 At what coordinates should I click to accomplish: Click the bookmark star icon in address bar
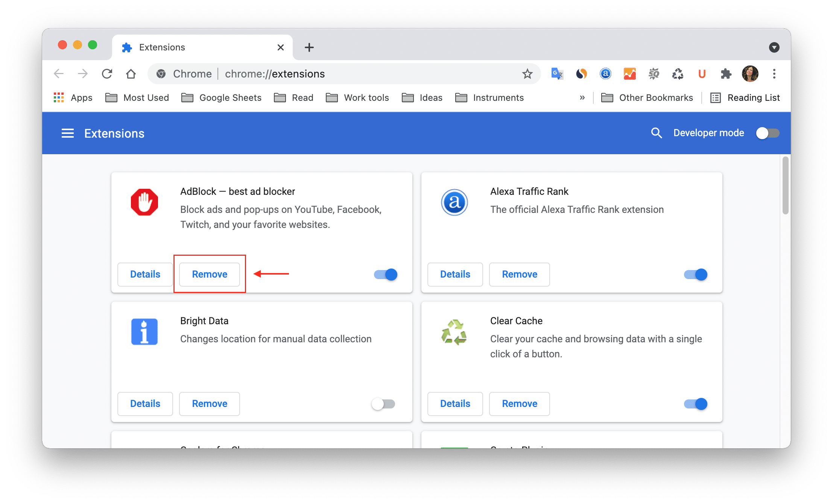pos(527,74)
